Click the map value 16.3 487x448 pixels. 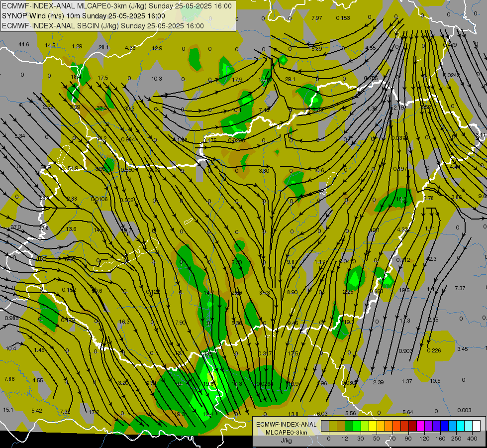(x=124, y=322)
